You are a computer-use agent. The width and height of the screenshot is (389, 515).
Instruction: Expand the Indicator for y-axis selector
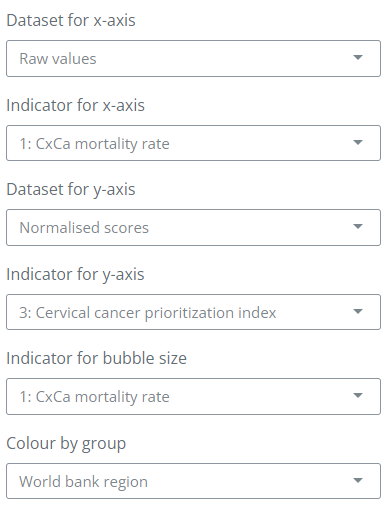[193, 312]
